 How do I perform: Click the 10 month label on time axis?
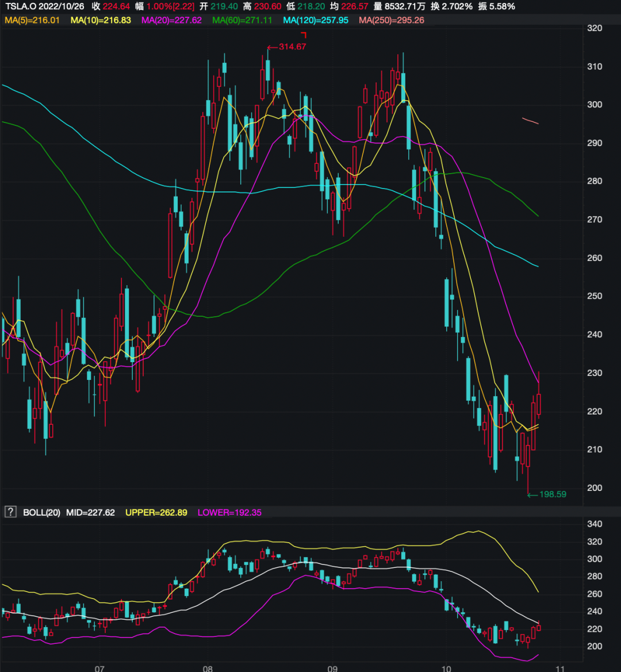tap(446, 667)
